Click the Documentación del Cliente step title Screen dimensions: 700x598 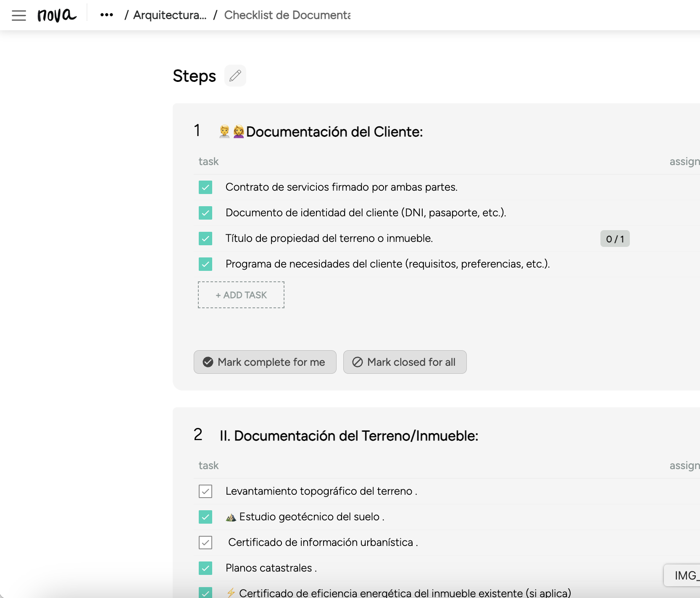[x=334, y=132]
